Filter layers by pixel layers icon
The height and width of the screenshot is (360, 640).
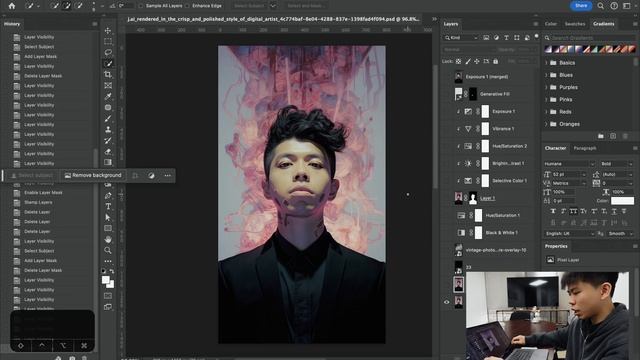pyautogui.click(x=486, y=38)
